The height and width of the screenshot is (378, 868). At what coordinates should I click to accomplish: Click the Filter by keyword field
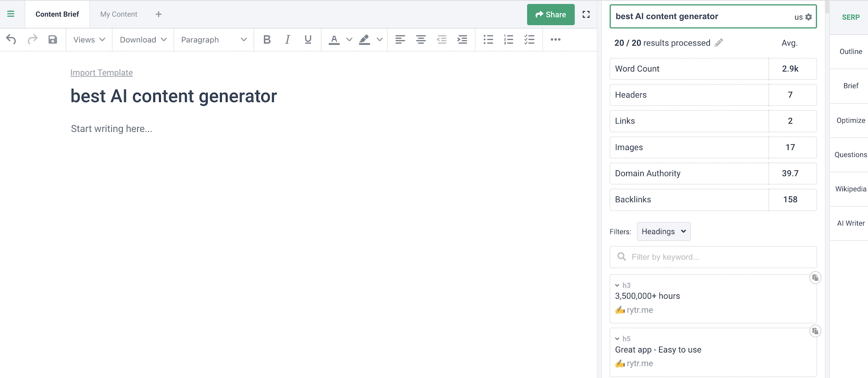713,257
